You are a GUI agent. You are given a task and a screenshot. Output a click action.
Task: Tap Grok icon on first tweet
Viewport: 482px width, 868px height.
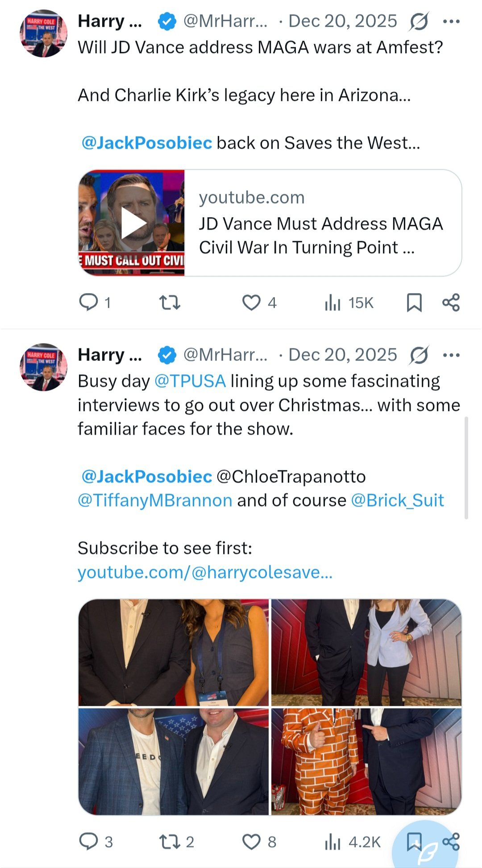[419, 21]
